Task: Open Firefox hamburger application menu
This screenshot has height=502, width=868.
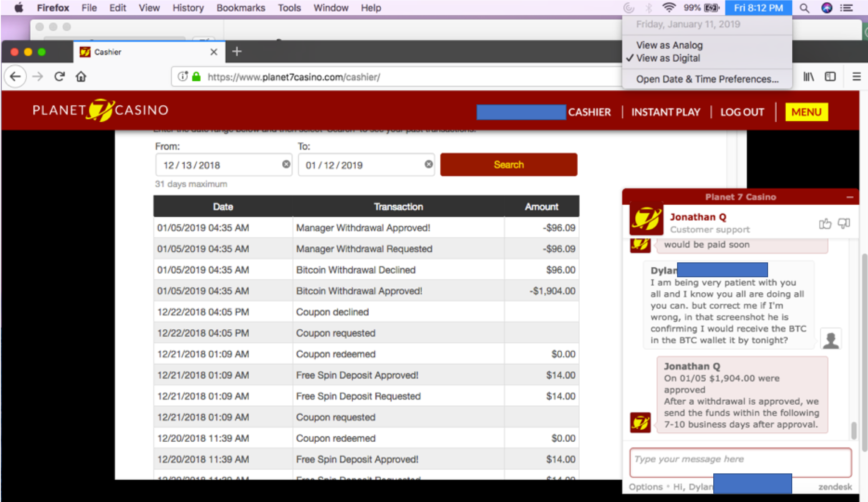Action: pyautogui.click(x=856, y=77)
